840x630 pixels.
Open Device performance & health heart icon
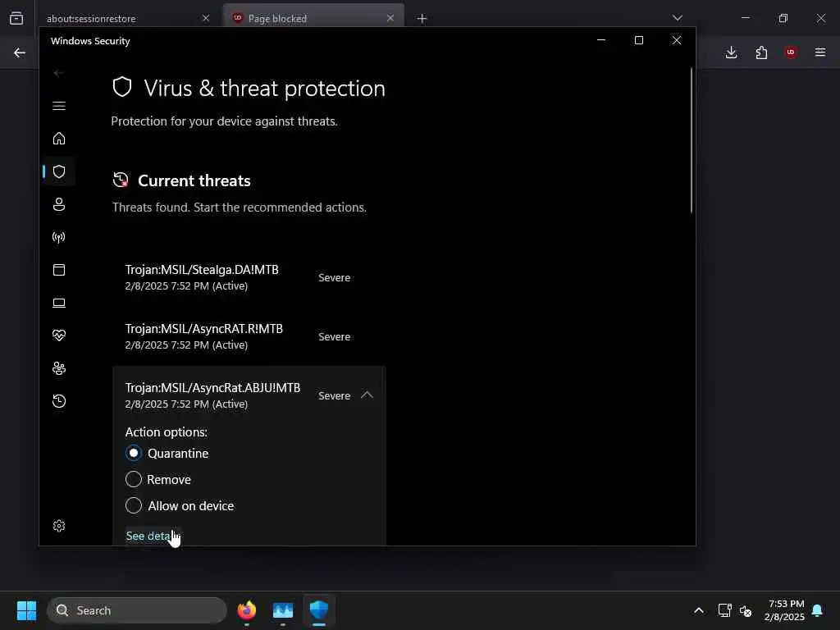click(59, 336)
